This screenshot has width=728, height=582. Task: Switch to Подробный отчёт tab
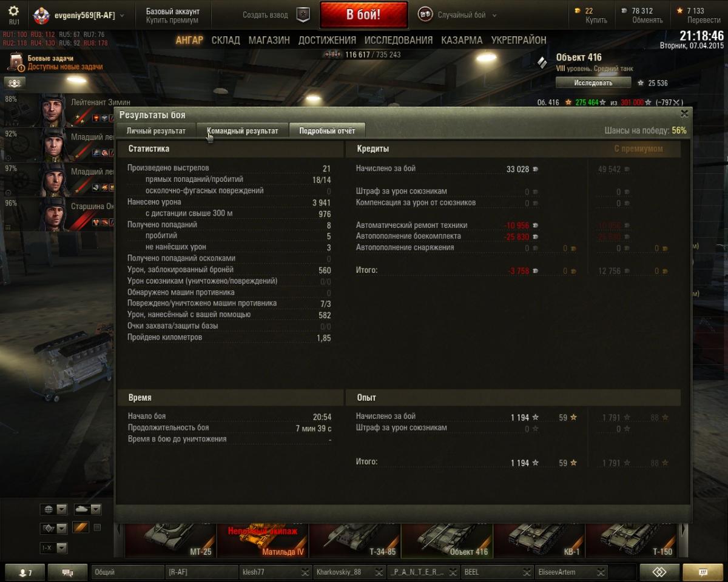pos(327,130)
